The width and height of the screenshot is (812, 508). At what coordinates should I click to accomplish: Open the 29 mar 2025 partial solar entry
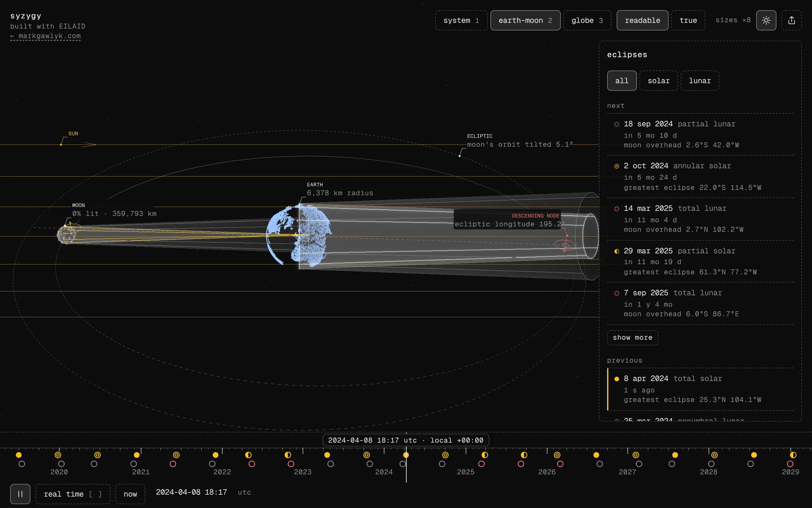[700, 261]
